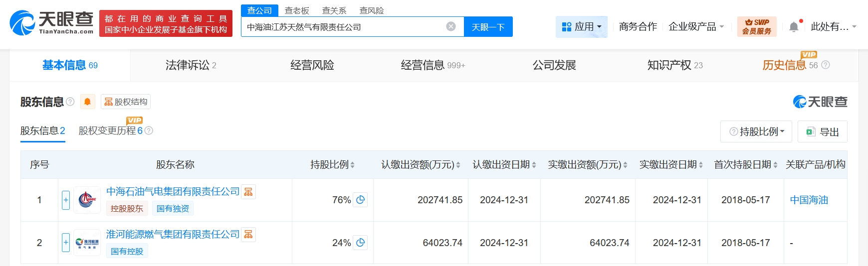Click equity structure icon after 淮河能源燃气集团有限责任公司
This screenshot has width=868, height=266.
(248, 234)
